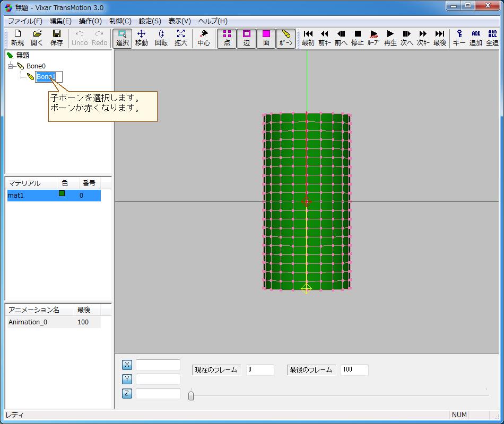Click the 保存 (save) toolbar icon
This screenshot has height=424, width=504.
tap(57, 38)
